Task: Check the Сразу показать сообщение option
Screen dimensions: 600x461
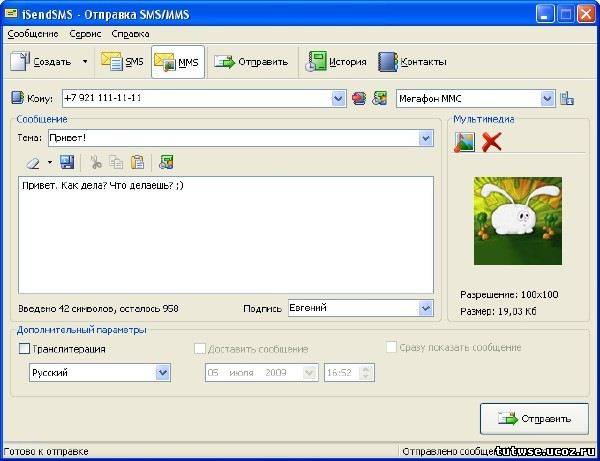Action: click(x=392, y=348)
